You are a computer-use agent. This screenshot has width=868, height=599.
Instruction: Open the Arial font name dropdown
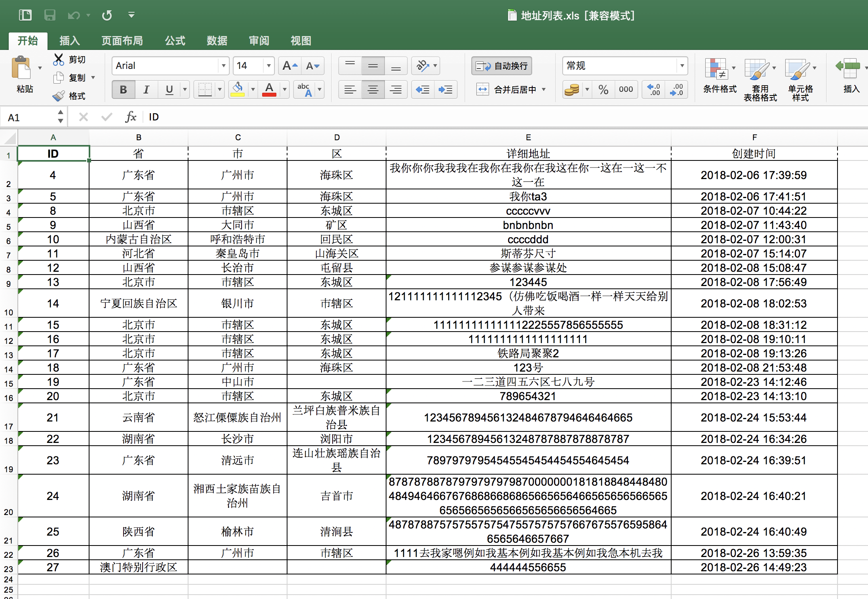tap(224, 66)
